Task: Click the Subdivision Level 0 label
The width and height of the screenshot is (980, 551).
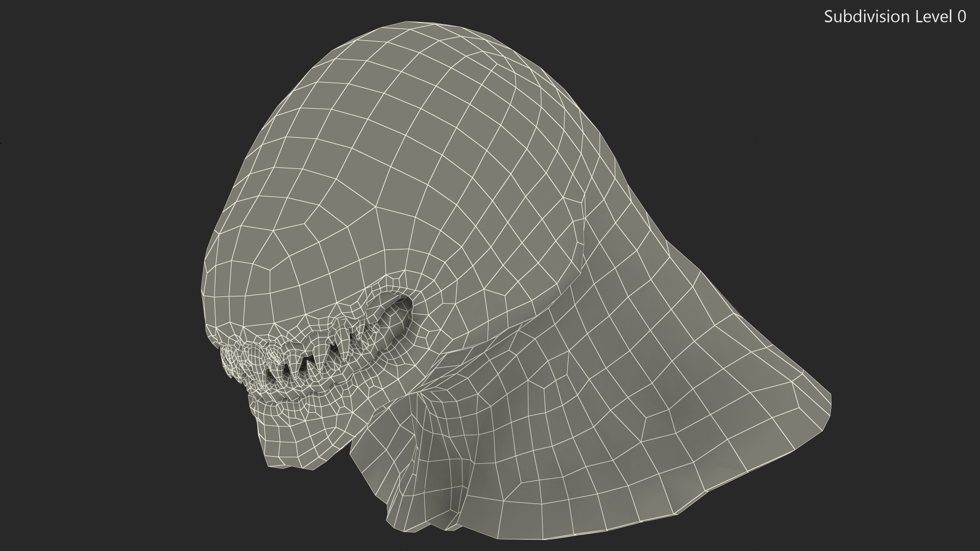Action: (895, 17)
